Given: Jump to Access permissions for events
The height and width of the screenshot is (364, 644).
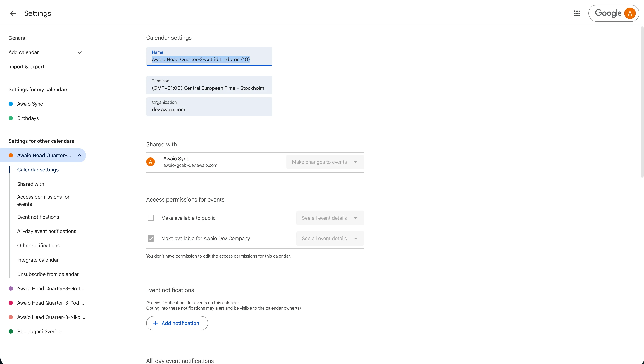Looking at the screenshot, I should [x=43, y=200].
